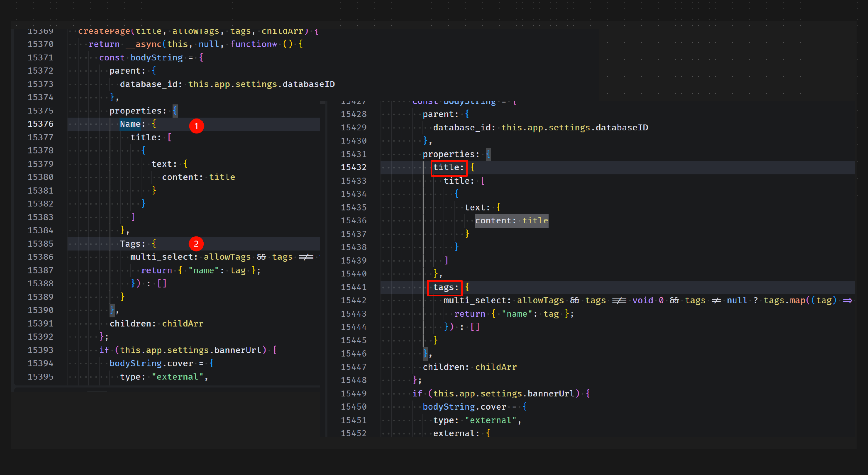
Task: Click databaseID on line 15429
Action: point(622,128)
